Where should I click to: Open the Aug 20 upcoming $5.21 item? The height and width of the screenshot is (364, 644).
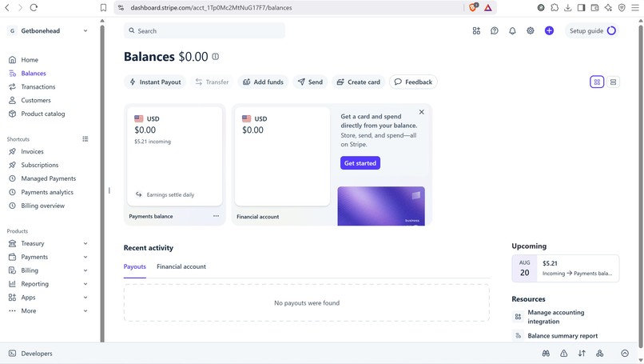click(x=565, y=268)
